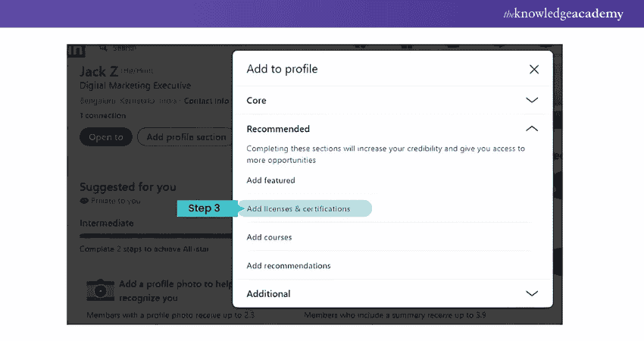Click the Open to button
Image resolution: width=644 pixels, height=341 pixels.
coord(105,137)
